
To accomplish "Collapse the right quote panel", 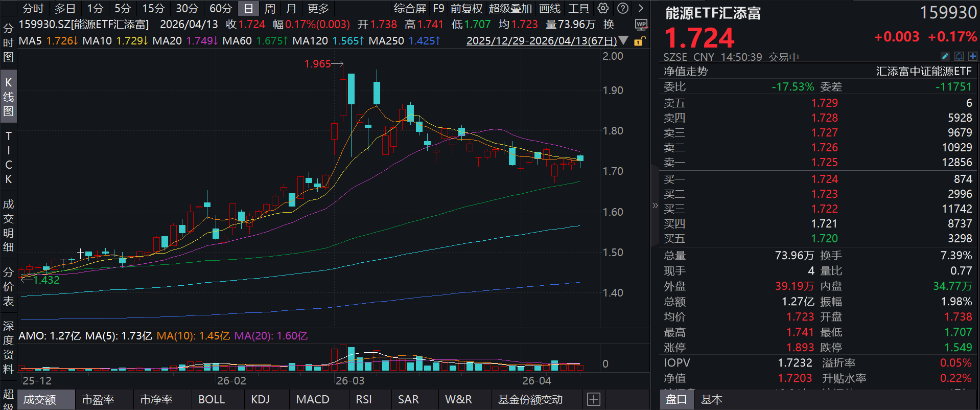I will 655,206.
